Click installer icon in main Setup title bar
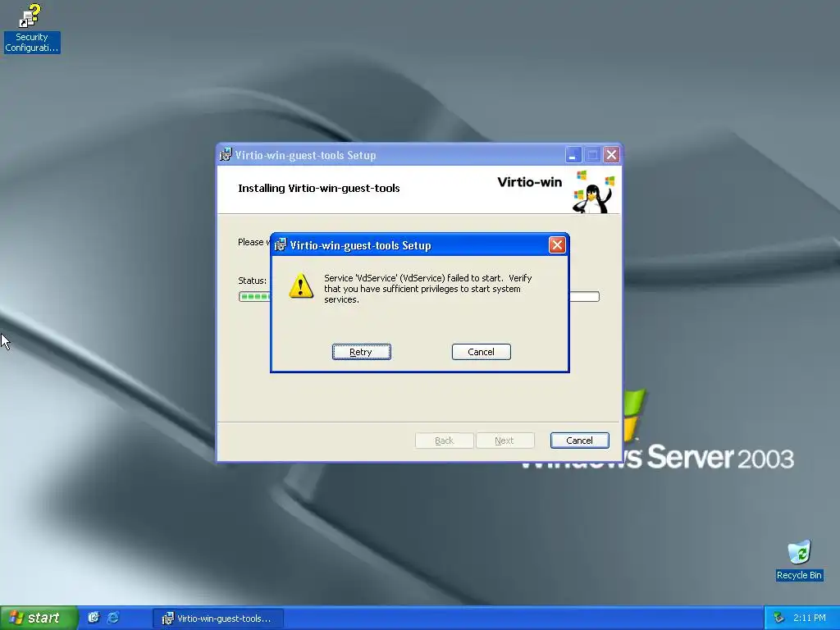The width and height of the screenshot is (840, 630). click(226, 155)
